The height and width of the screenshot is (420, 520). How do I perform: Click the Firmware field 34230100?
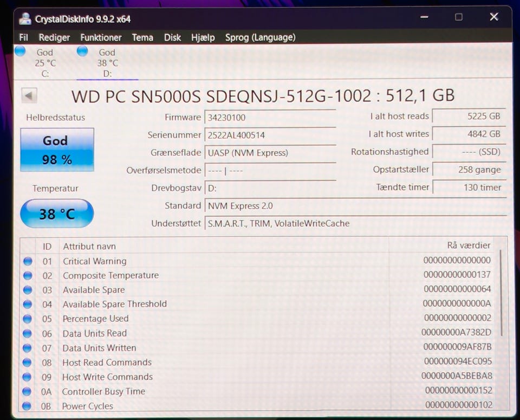pos(270,118)
